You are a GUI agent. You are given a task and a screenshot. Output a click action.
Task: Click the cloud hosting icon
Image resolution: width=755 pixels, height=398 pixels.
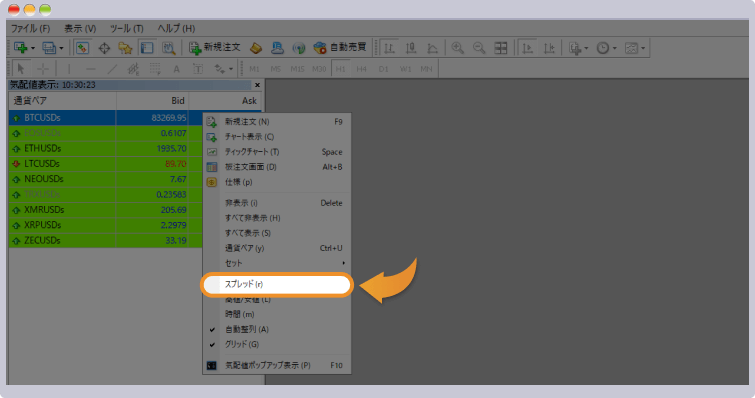tap(277, 48)
